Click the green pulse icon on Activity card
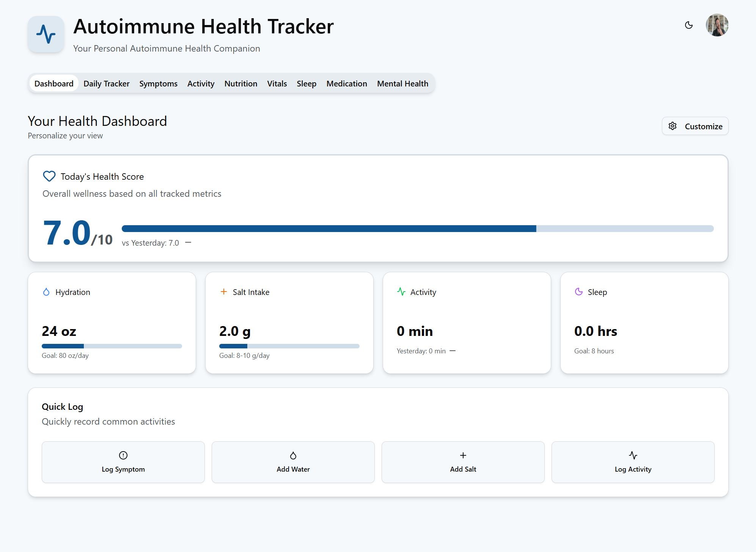The width and height of the screenshot is (756, 552). 401,292
